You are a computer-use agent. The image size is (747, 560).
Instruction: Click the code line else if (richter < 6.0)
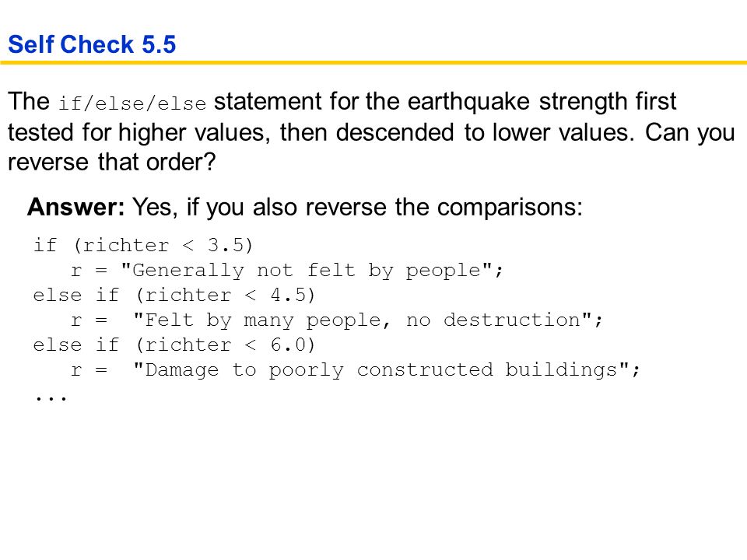(174, 345)
